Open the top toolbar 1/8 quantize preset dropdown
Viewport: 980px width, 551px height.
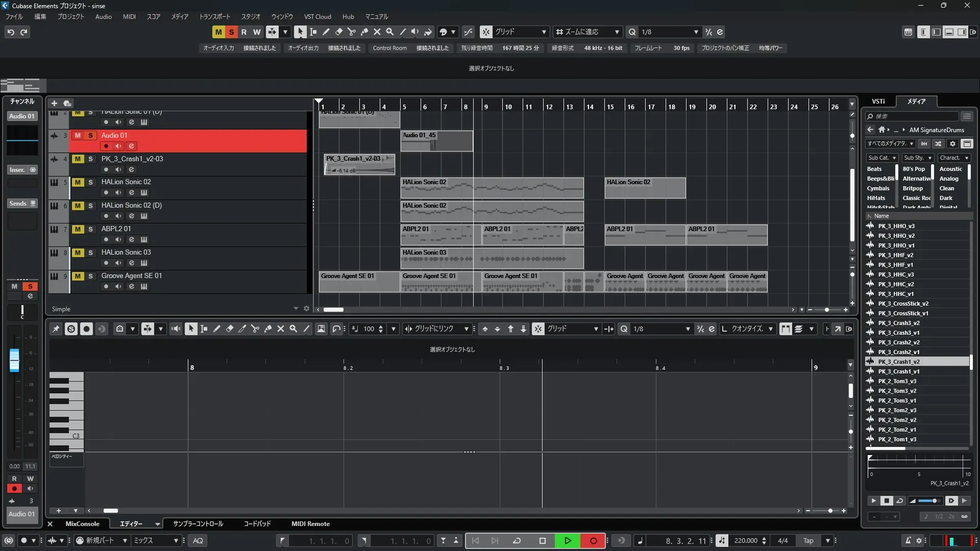pos(696,32)
